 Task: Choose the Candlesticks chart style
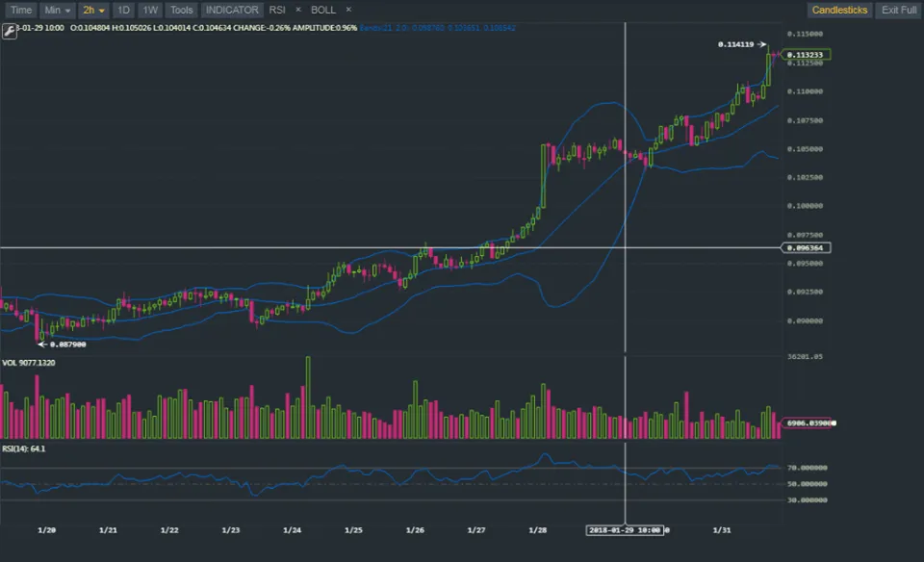click(x=839, y=10)
